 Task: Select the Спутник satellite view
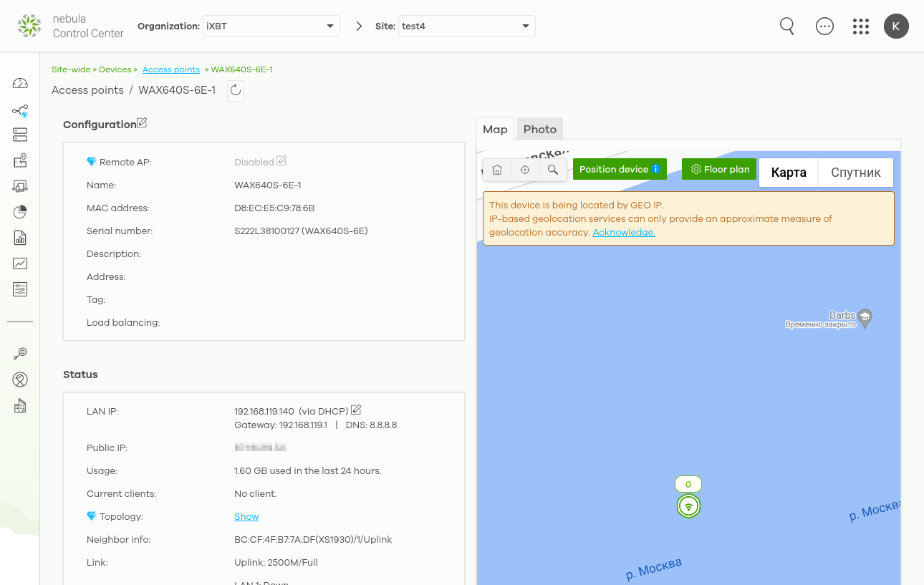tap(856, 173)
